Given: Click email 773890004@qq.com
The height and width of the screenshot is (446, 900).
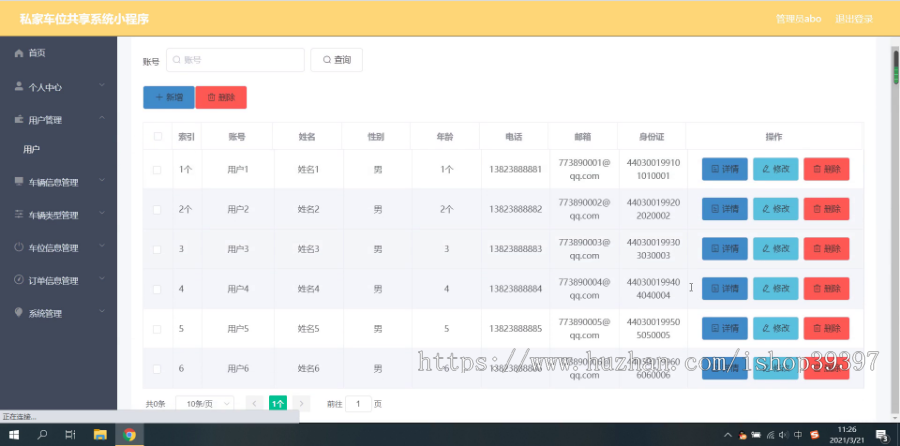Looking at the screenshot, I should 584,289.
